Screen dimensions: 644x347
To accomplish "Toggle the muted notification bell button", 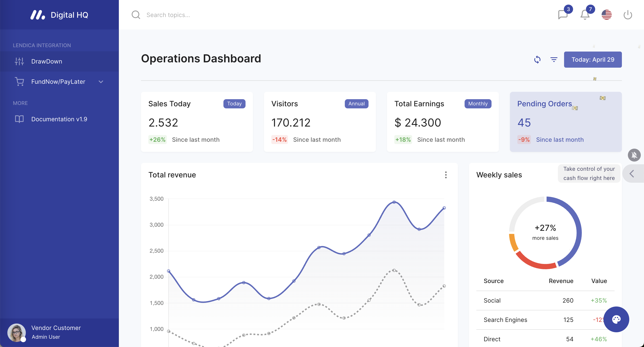I will point(634,155).
